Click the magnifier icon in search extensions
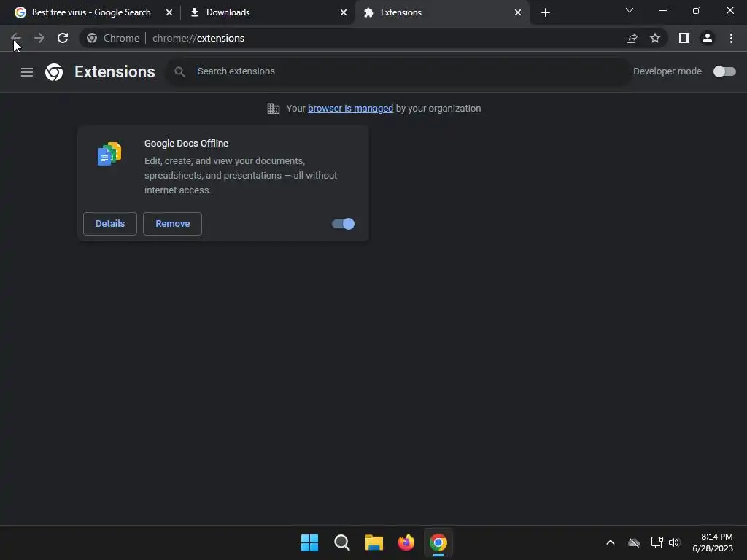The image size is (747, 560). (179, 71)
